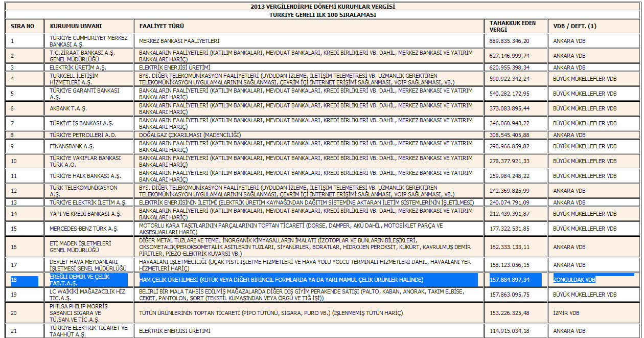Click the SIRA NO column header

click(x=24, y=26)
